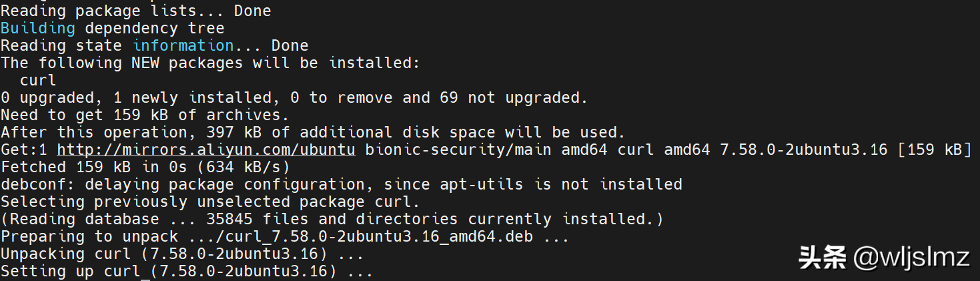
Task: Click the 头条 watermark logo
Action: point(822,258)
